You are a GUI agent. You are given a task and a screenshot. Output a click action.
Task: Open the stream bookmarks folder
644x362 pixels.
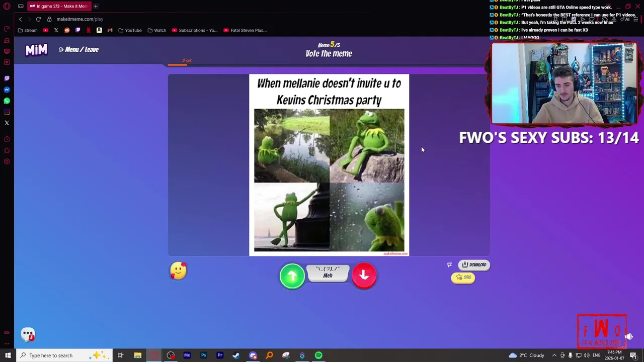[27, 30]
